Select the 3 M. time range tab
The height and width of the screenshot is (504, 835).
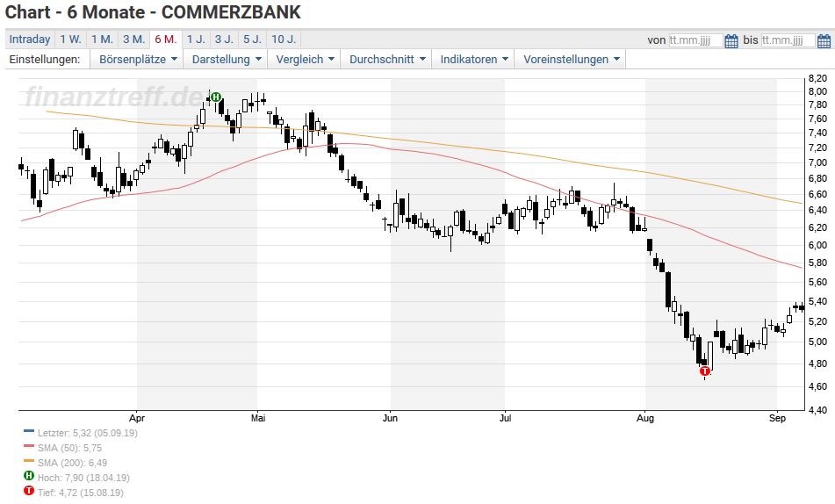pos(133,40)
